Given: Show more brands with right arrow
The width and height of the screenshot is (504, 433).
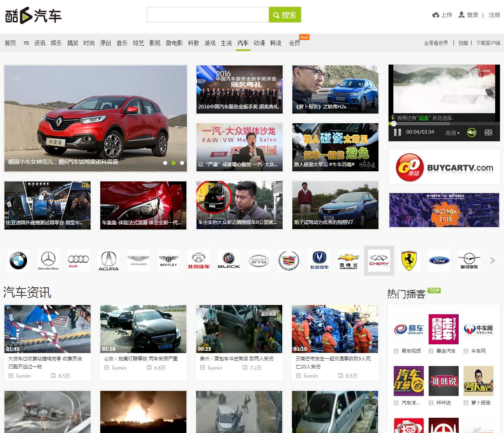Looking at the screenshot, I should pos(492,261).
